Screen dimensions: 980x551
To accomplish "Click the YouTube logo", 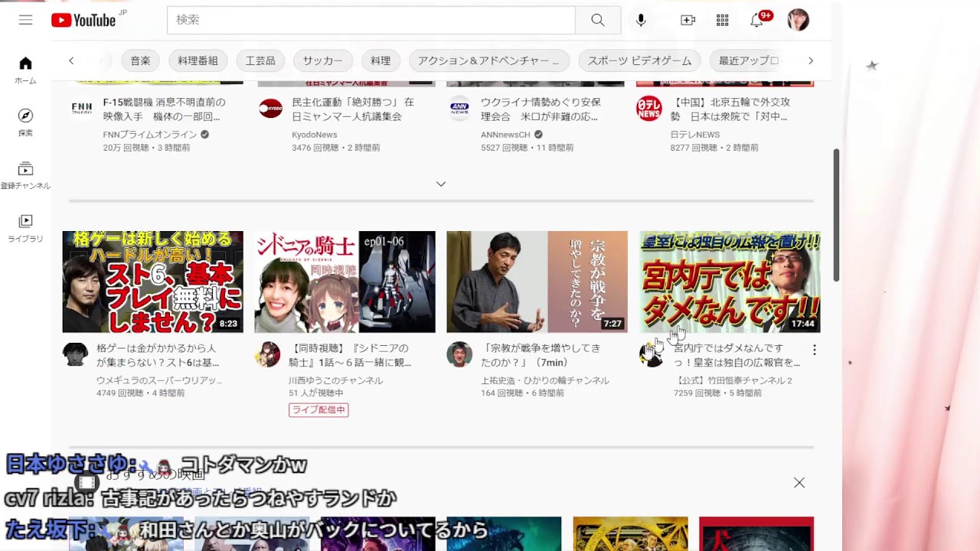I will pyautogui.click(x=82, y=20).
